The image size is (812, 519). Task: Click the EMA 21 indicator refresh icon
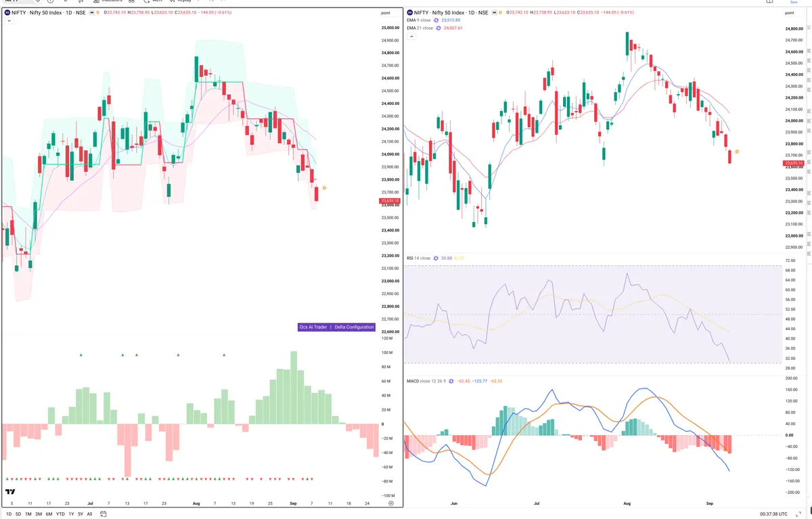pos(439,28)
